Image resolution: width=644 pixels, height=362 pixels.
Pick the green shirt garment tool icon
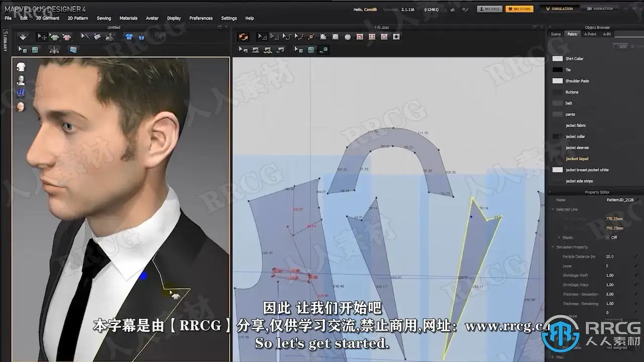(54, 37)
